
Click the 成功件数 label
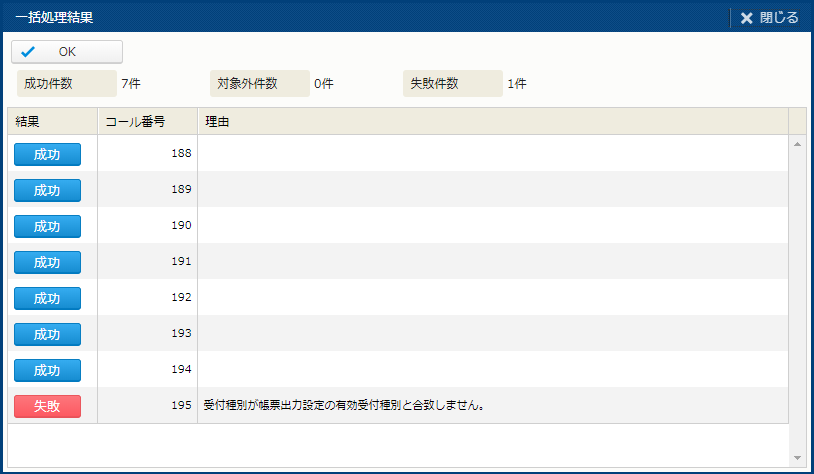tap(66, 84)
